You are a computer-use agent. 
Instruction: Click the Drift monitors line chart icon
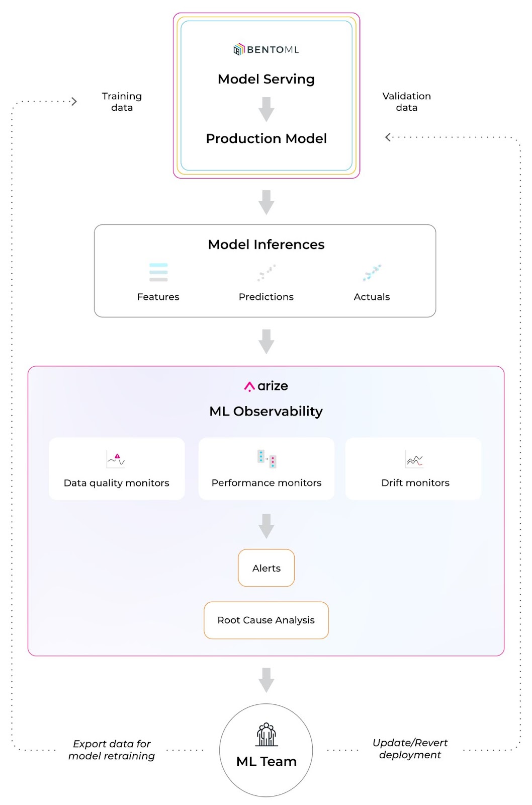pyautogui.click(x=415, y=459)
